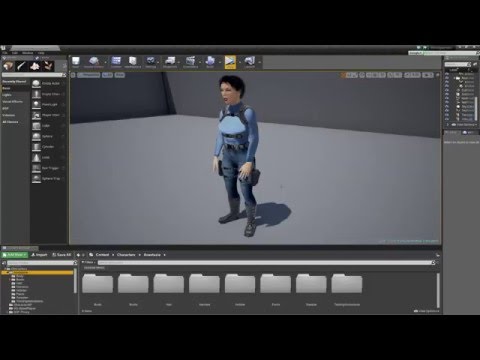480x360 pixels.
Task: Toggle visibility eye of last outliner row
Action: pyautogui.click(x=447, y=119)
